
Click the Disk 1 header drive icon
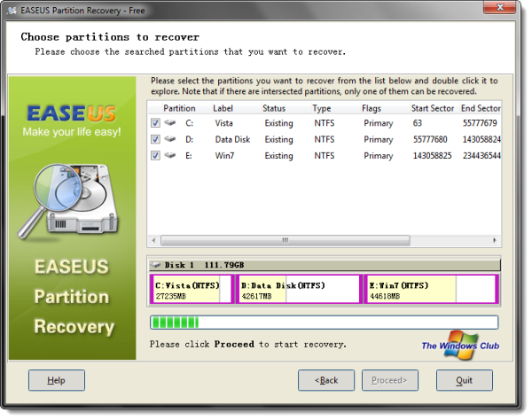(156, 265)
